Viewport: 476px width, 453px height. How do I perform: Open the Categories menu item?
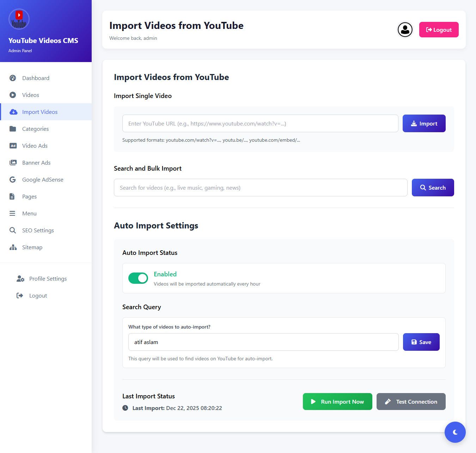pos(46,129)
